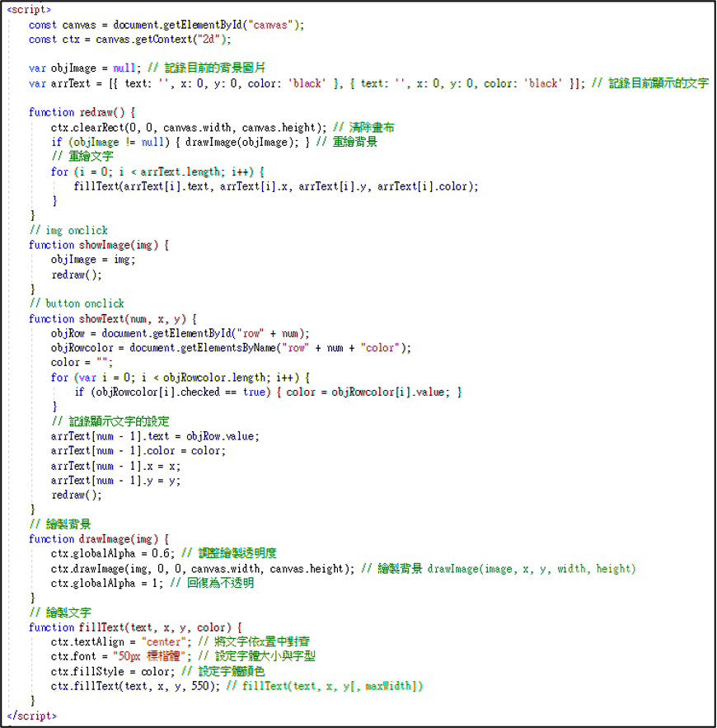
Task: Click the ctx.drawImage(img, 0, 0 call line
Action: pos(344,569)
